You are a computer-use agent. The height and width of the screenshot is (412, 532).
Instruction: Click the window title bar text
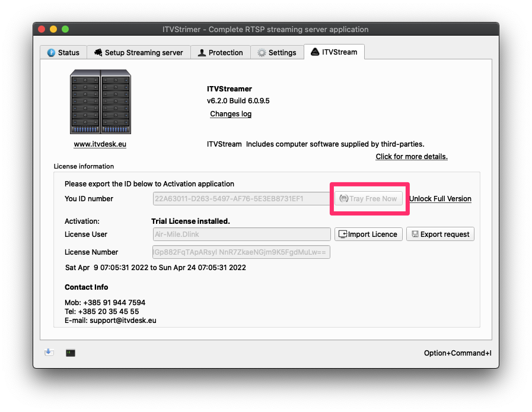coord(265,29)
